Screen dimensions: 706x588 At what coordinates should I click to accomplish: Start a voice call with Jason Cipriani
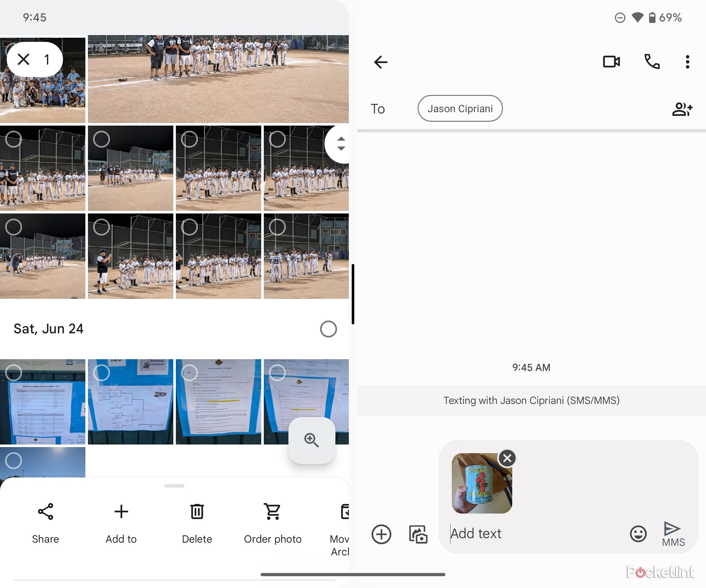pos(651,62)
